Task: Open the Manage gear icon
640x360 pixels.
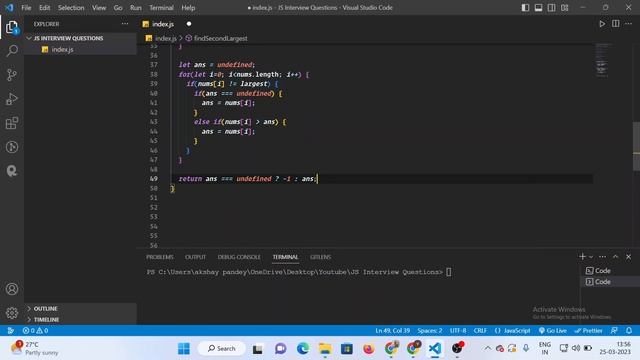Action: click(x=12, y=313)
